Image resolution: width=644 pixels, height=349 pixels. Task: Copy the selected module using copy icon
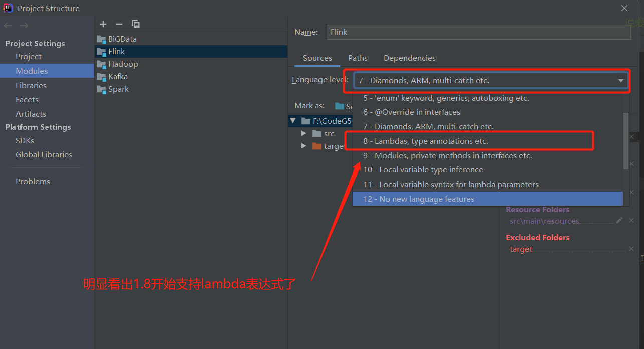[x=135, y=24]
